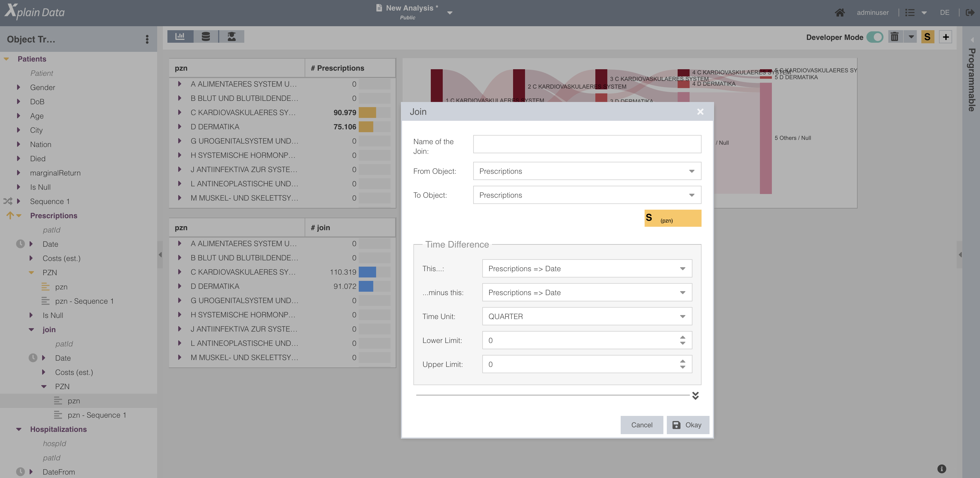This screenshot has height=478, width=980.
Task: Click the double-chevron expand more options
Action: click(x=696, y=395)
